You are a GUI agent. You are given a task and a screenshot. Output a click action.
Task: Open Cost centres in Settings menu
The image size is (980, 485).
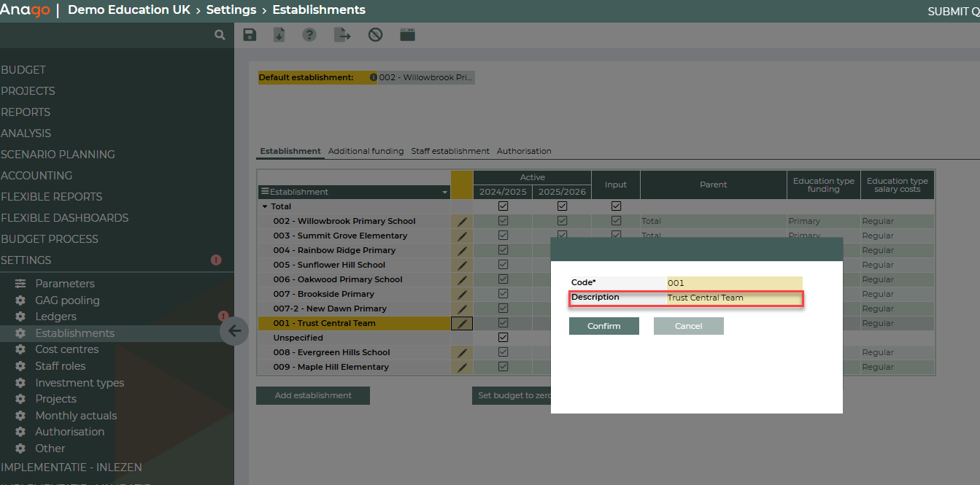(x=67, y=349)
